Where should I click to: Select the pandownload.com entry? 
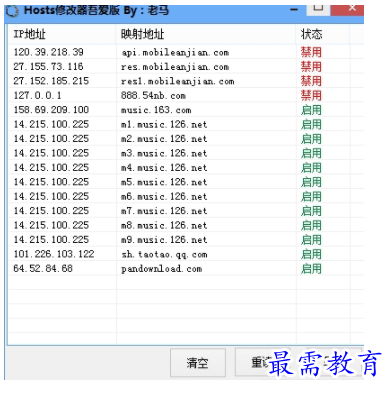tap(161, 269)
